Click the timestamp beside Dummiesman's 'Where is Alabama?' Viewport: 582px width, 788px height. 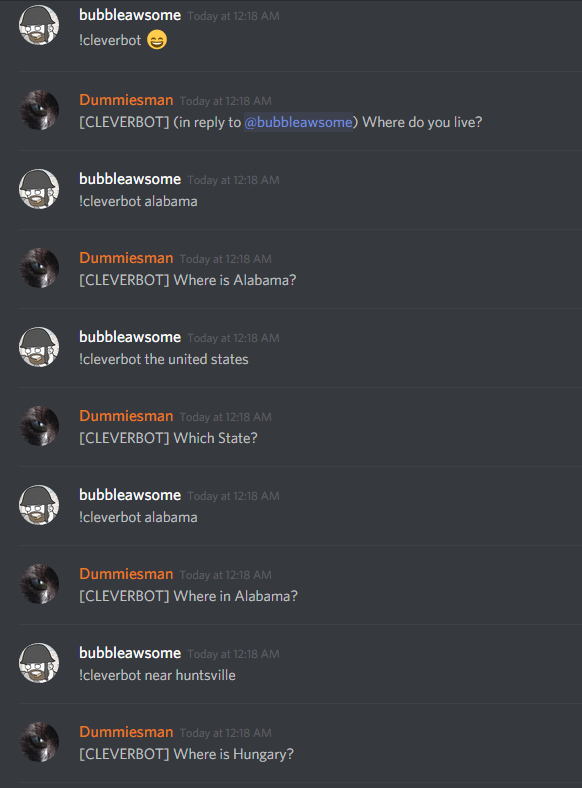226,259
